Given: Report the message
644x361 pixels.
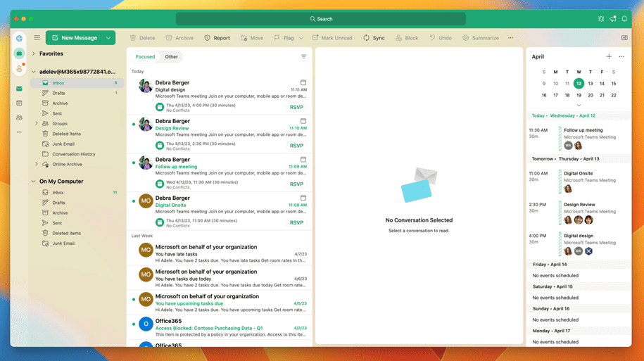Looking at the screenshot, I should click(x=217, y=38).
